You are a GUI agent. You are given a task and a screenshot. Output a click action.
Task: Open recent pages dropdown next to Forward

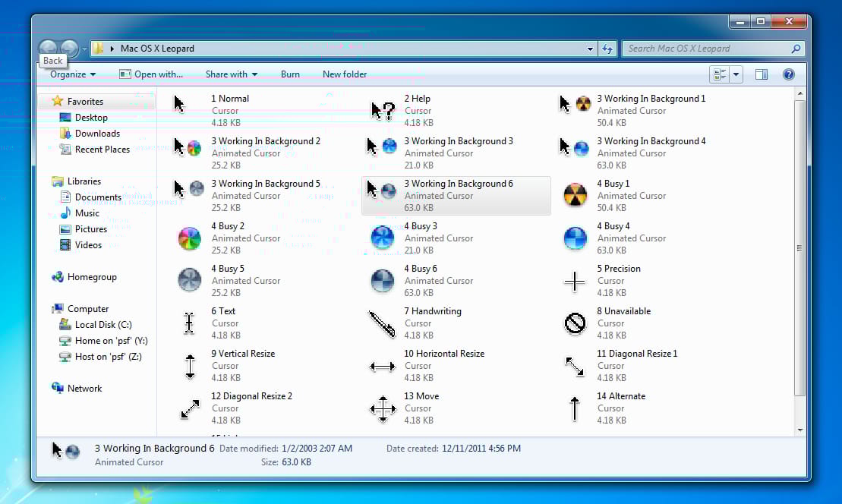pyautogui.click(x=85, y=49)
